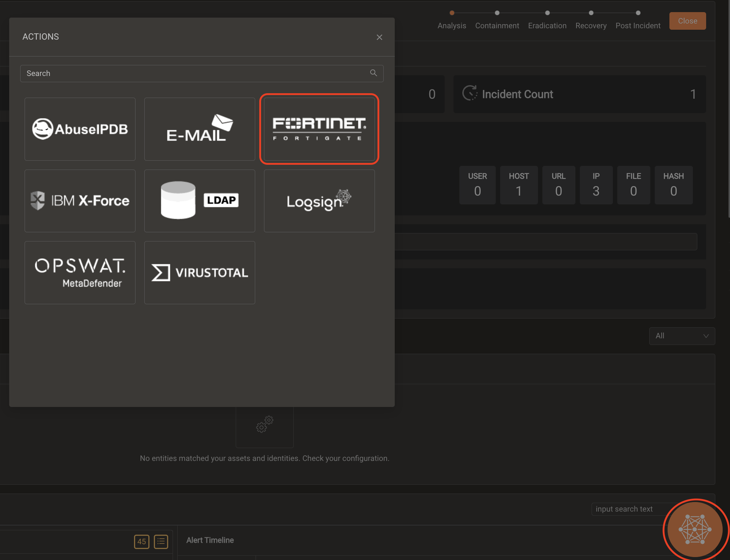Open the IP entity count tile
Viewport: 730px width, 560px height.
(x=596, y=185)
